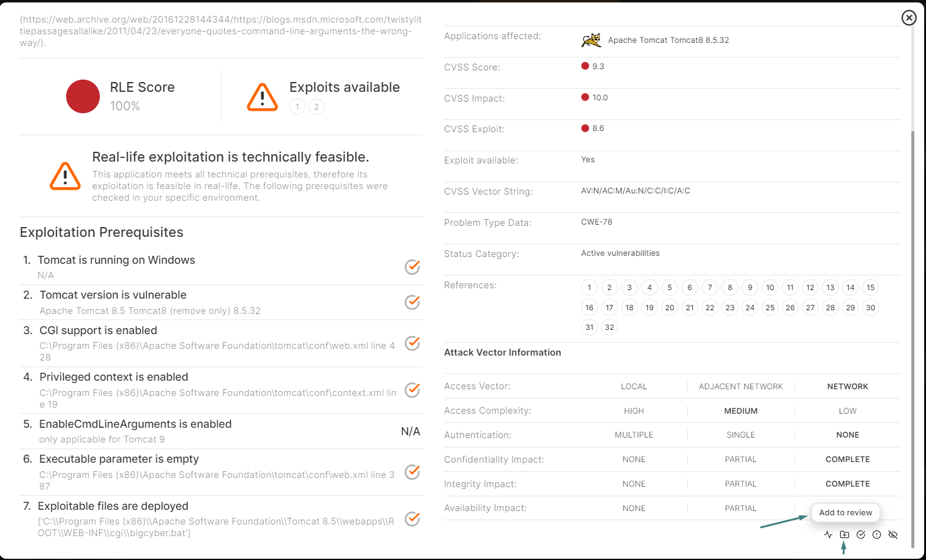Open reference number 10
The width and height of the screenshot is (926, 560).
click(x=770, y=288)
